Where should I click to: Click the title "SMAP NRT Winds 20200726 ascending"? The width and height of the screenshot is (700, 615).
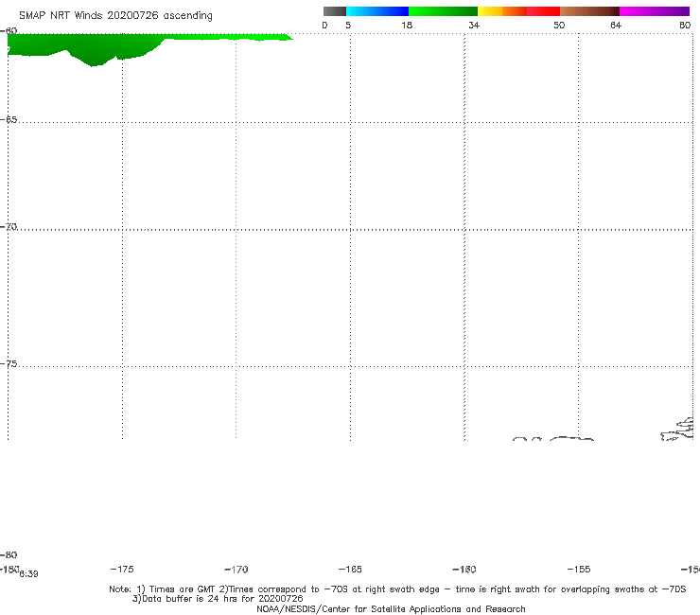coord(115,15)
